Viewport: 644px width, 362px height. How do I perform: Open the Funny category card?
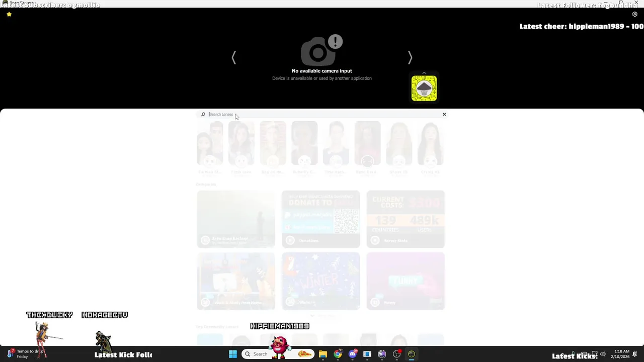[406, 281]
